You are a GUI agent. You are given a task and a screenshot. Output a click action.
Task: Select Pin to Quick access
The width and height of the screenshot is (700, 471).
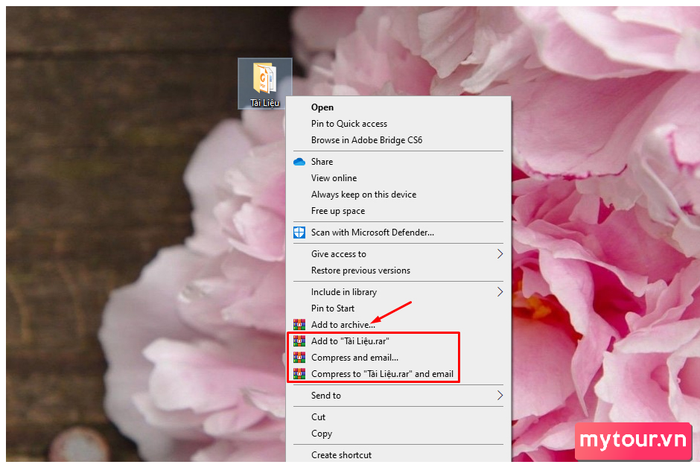point(398,124)
